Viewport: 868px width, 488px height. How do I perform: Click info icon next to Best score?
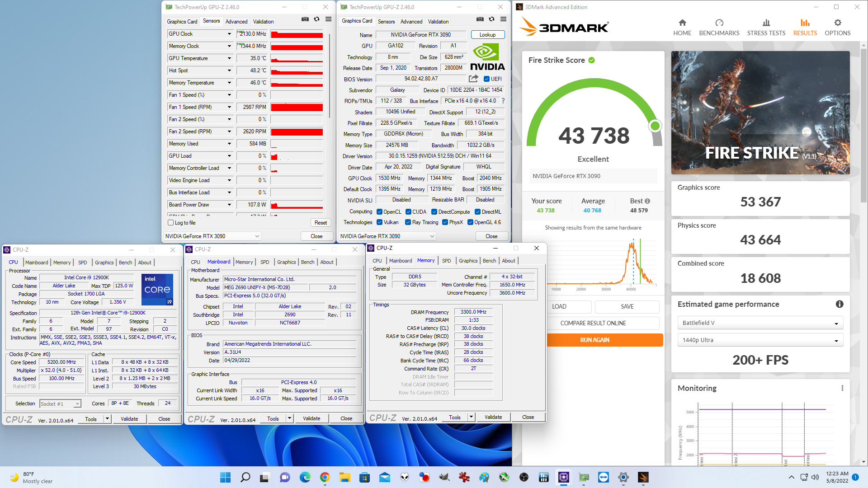[647, 201]
